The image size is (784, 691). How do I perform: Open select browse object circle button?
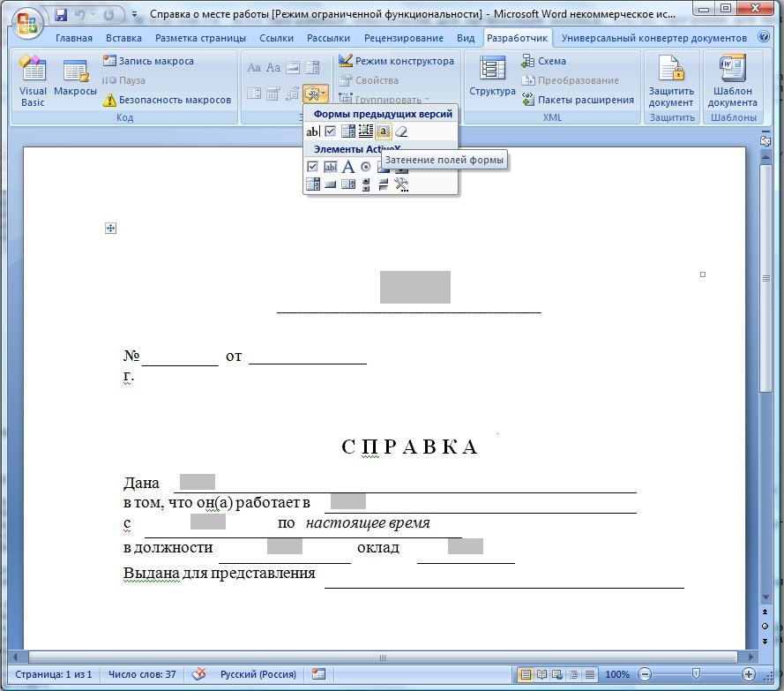765,627
